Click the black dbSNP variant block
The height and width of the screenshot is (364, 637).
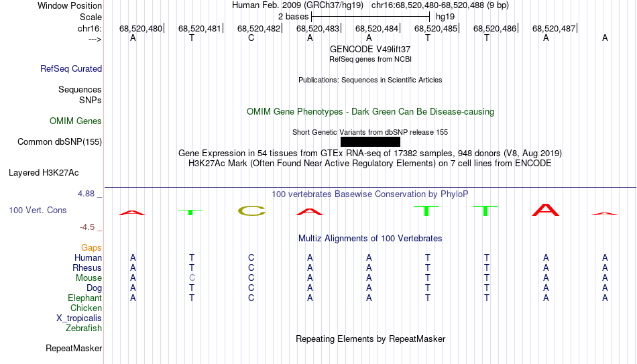pyautogui.click(x=370, y=142)
